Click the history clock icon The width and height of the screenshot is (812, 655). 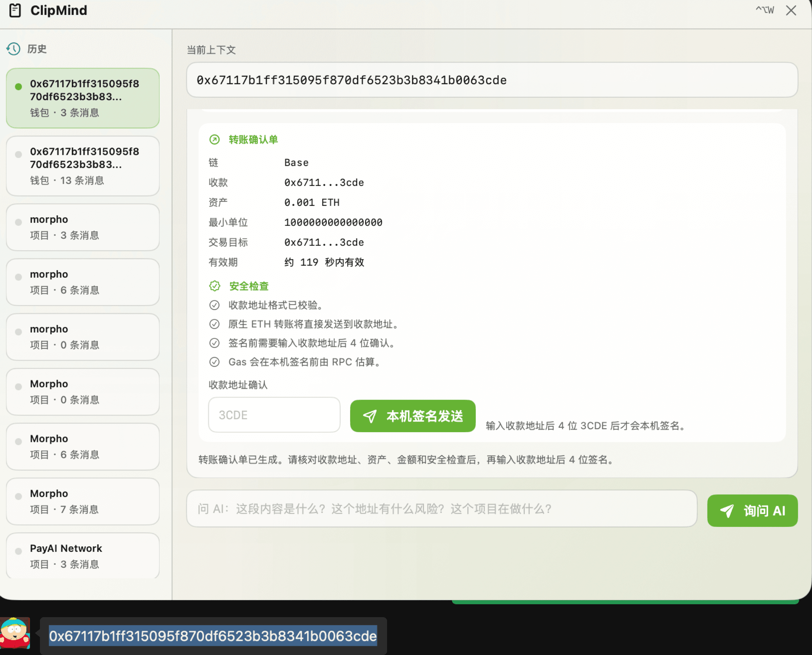click(14, 49)
